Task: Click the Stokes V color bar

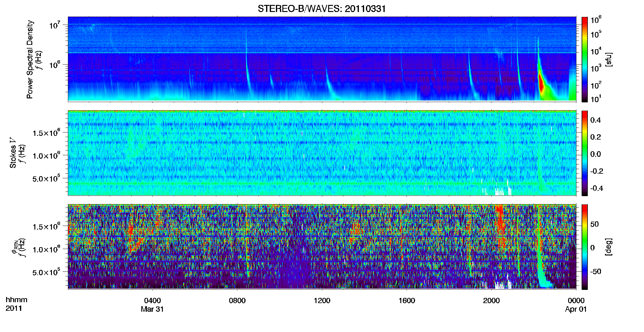Action: (x=585, y=153)
